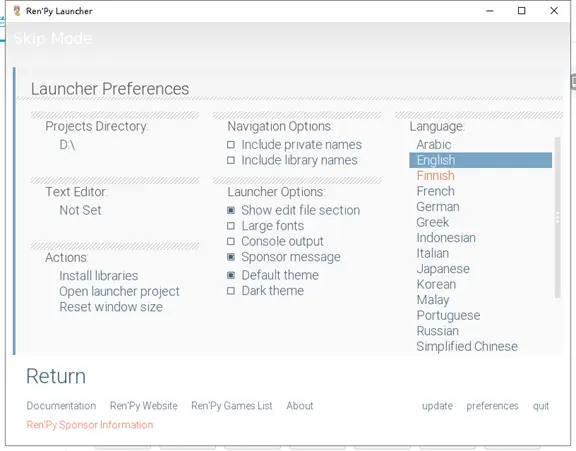Click Install libraries action
The width and height of the screenshot is (576, 451).
(x=98, y=276)
